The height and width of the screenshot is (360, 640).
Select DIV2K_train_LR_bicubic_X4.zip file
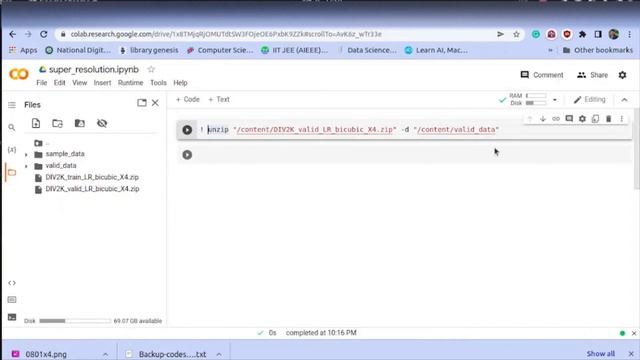click(92, 178)
